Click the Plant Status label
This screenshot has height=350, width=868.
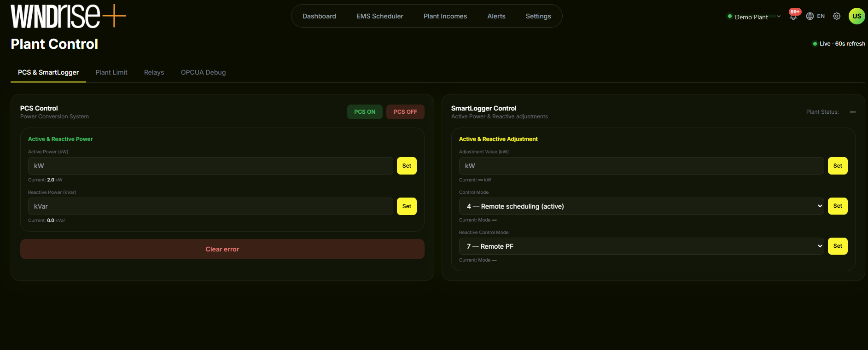[x=822, y=112]
